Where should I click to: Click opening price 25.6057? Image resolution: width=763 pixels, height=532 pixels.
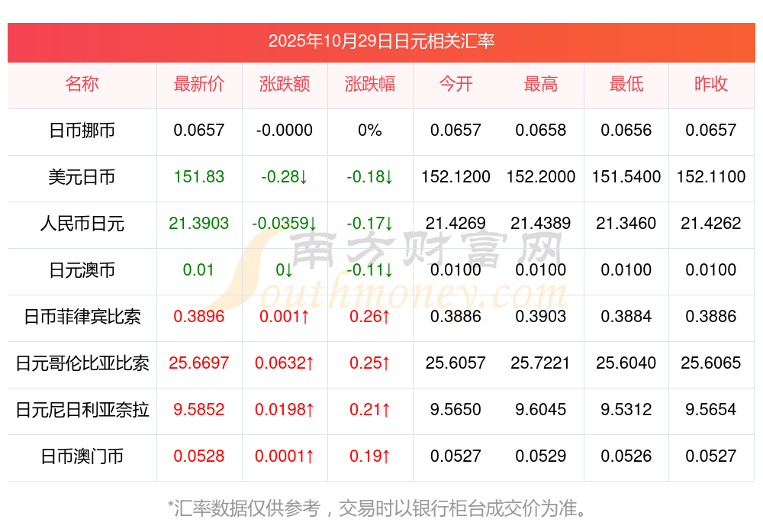click(456, 363)
